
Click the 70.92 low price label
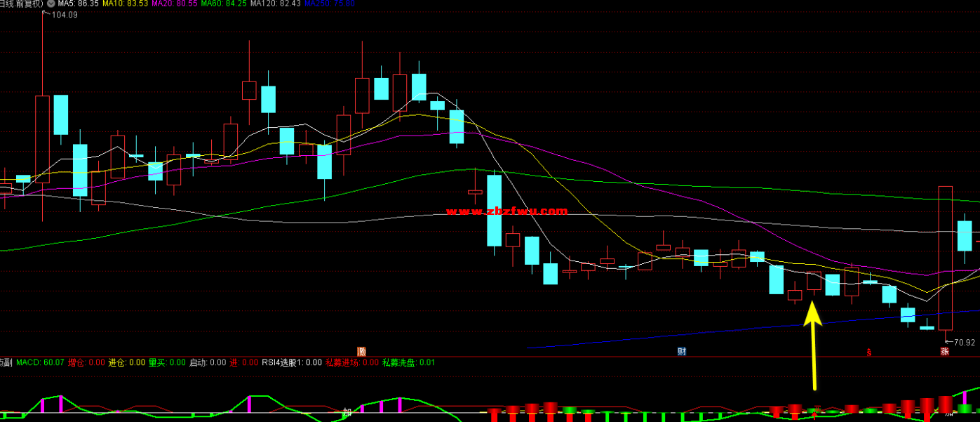click(960, 343)
